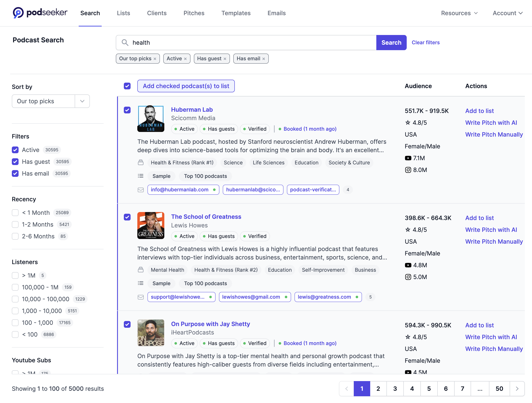Open Huberman Lab podcast cover thumbnail
This screenshot has height=403, width=532.
click(x=151, y=118)
